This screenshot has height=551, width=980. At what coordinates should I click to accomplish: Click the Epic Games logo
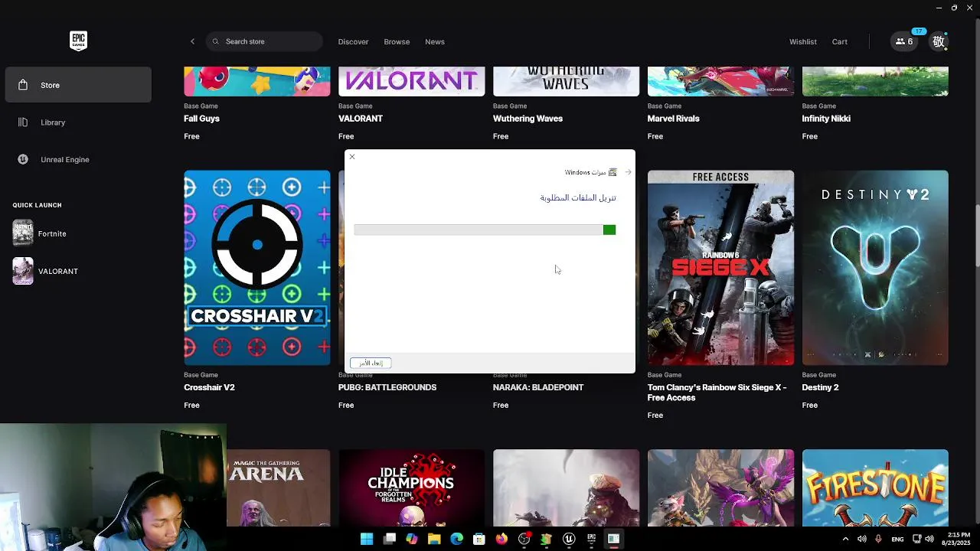click(x=78, y=41)
